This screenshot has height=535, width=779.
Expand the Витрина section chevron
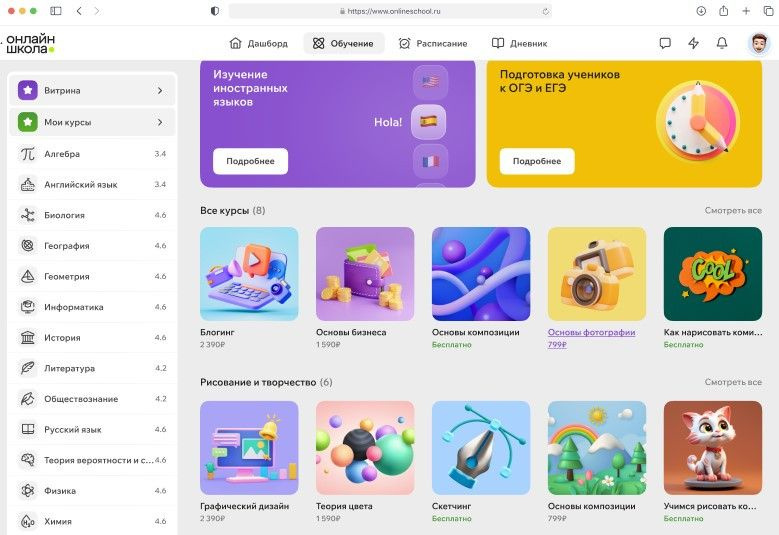click(x=160, y=91)
